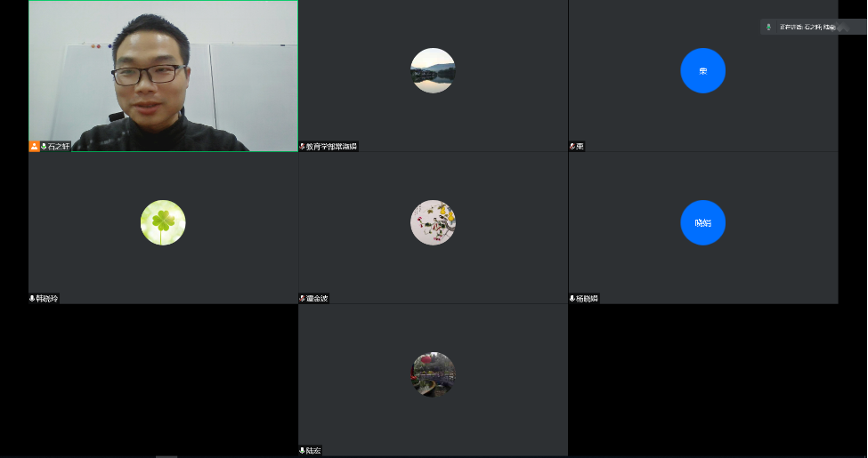Click the flower painting avatar in center tile
Screen dimensions: 868x458
(x=433, y=222)
